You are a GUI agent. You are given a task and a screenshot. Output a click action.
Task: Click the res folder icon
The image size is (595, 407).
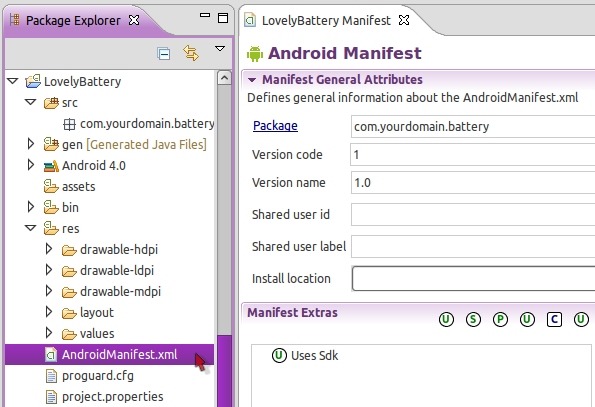51,228
